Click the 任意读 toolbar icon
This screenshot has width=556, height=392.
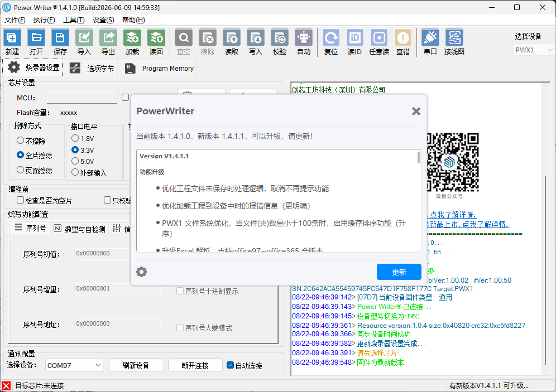378,42
